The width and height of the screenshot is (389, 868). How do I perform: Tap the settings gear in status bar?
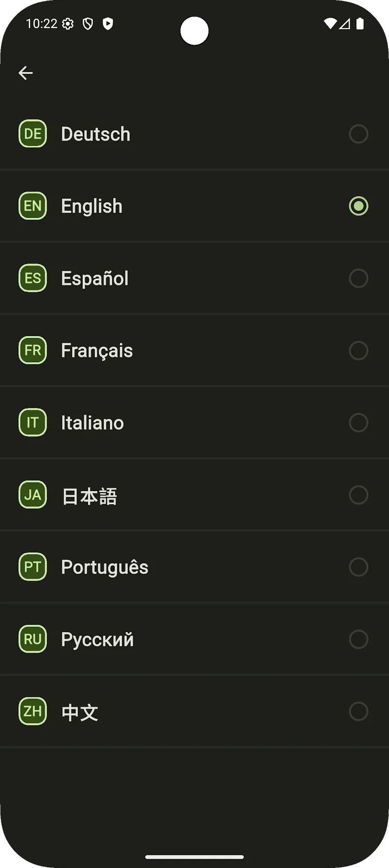68,24
